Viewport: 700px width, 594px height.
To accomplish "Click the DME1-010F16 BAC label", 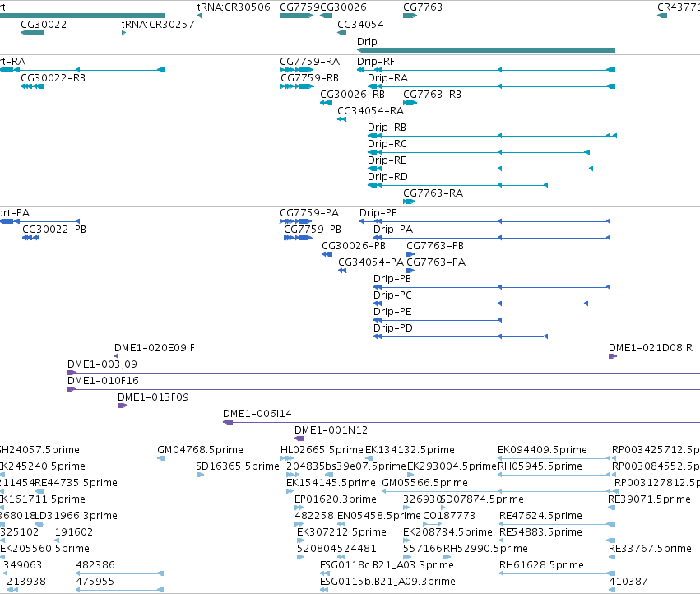I will [x=103, y=381].
